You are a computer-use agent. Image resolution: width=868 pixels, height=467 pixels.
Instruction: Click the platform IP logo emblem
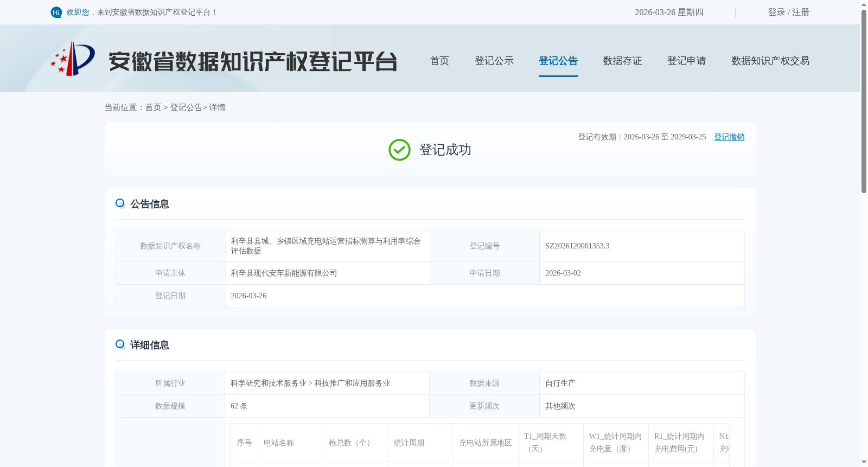click(x=73, y=59)
